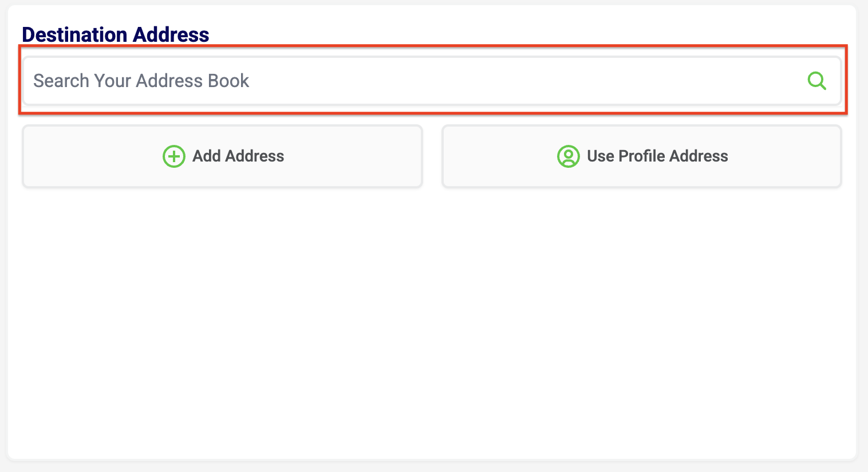868x472 pixels.
Task: Click the green profile icon beside Use Profile Address
Action: (569, 156)
